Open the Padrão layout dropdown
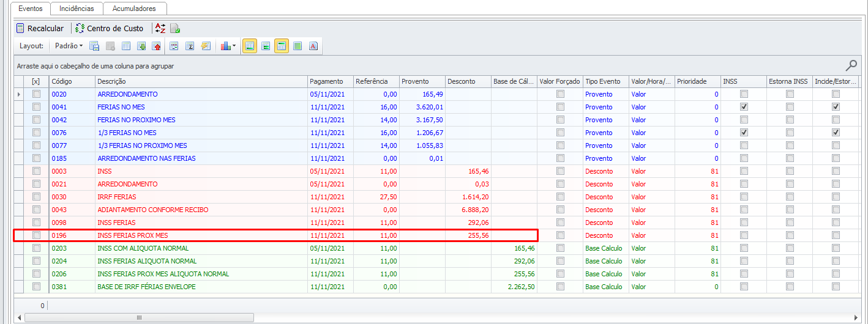This screenshot has height=324, width=868. point(69,46)
